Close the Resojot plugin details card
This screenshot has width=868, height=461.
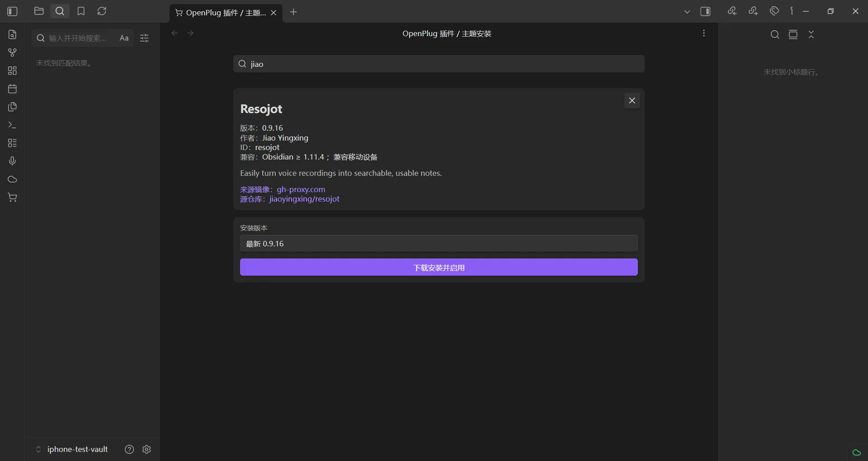click(632, 100)
